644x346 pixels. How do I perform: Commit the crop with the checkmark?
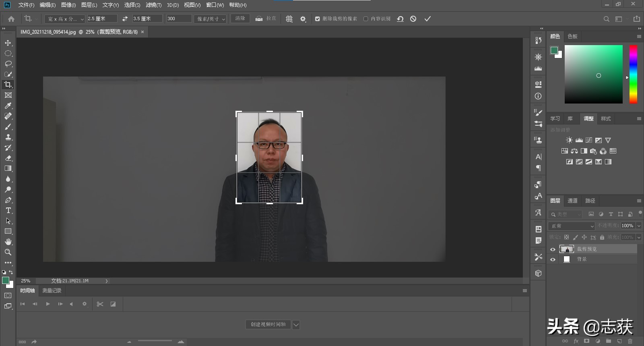(x=427, y=19)
